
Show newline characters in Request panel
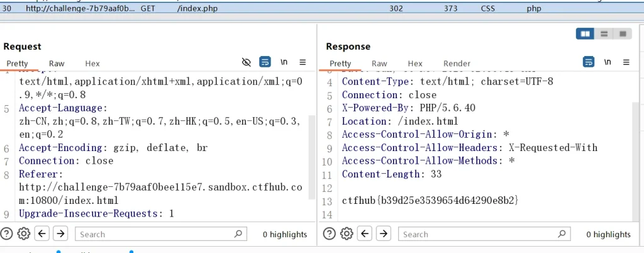pos(284,62)
